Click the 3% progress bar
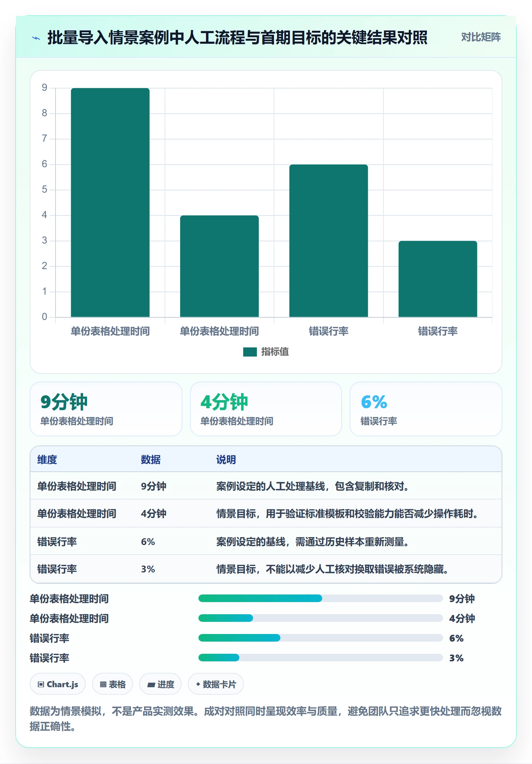Screen dimensions: 532x764 pos(320,658)
